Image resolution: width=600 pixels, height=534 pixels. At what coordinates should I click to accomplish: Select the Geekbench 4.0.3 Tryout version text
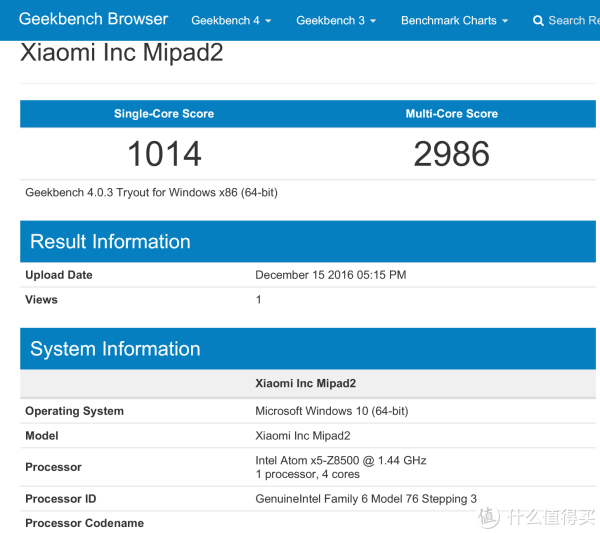tap(152, 192)
